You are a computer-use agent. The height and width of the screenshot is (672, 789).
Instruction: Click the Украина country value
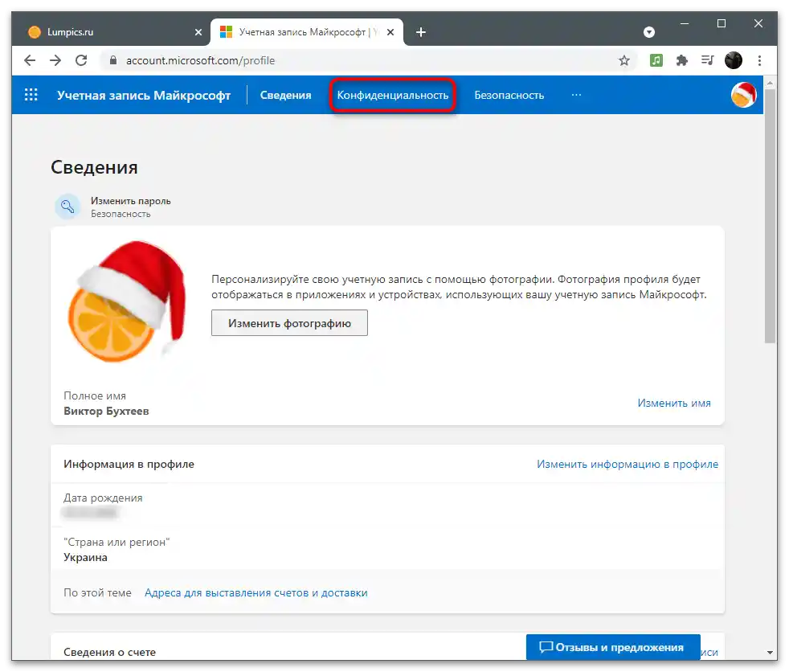coord(85,558)
